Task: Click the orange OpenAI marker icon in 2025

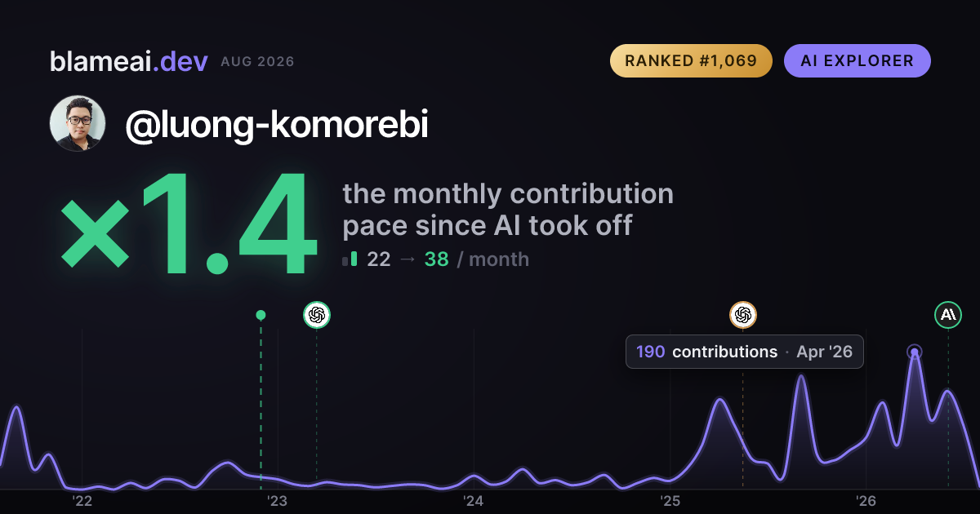Action: [x=742, y=315]
